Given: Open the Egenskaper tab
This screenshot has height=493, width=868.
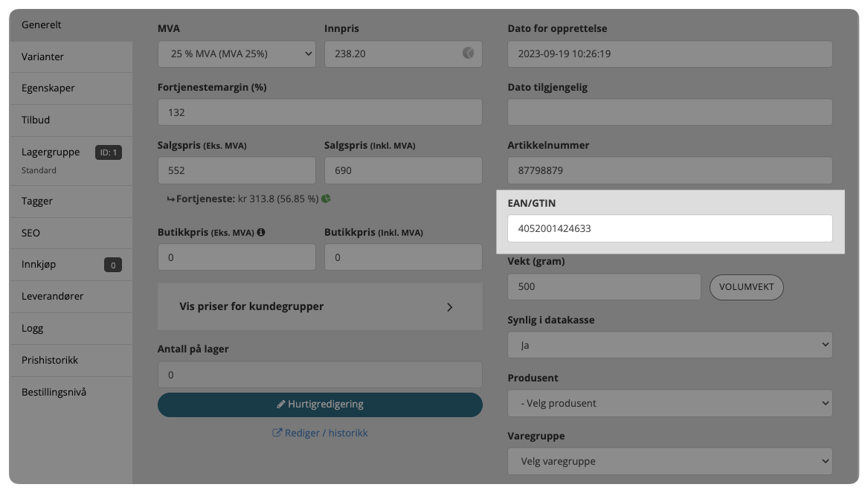Looking at the screenshot, I should click(48, 88).
